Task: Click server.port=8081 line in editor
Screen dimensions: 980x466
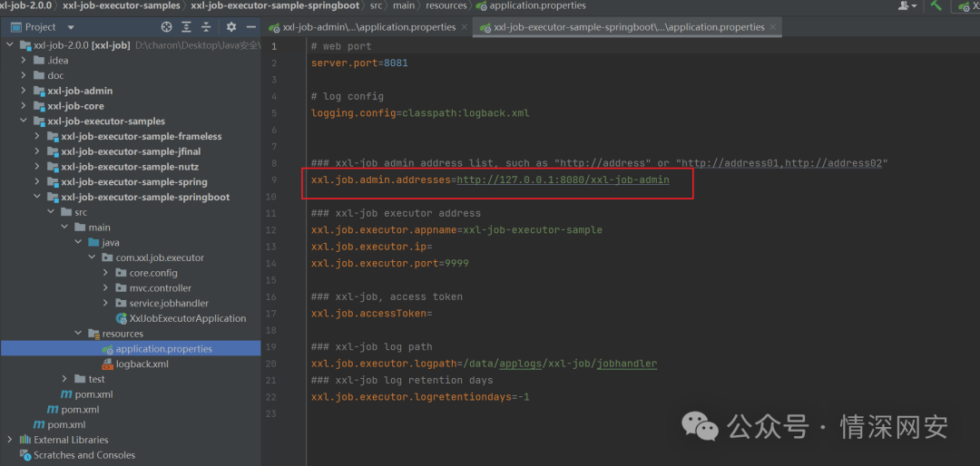Action: coord(359,63)
